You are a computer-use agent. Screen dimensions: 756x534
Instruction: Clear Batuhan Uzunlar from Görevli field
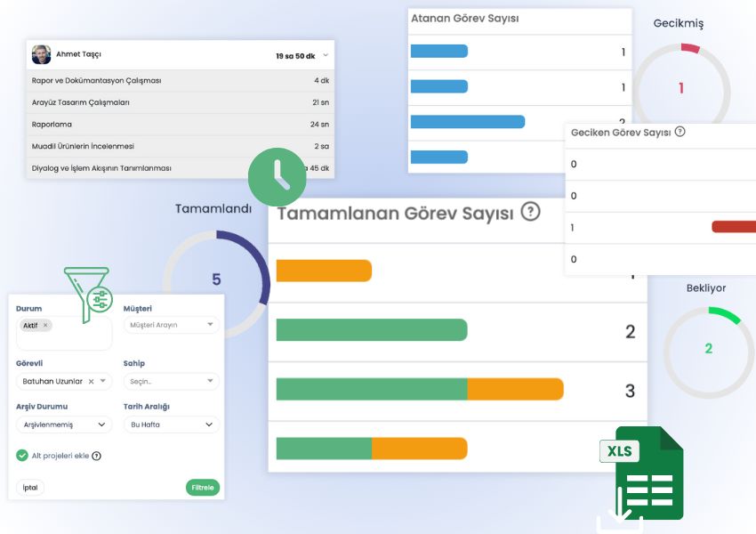pos(91,381)
